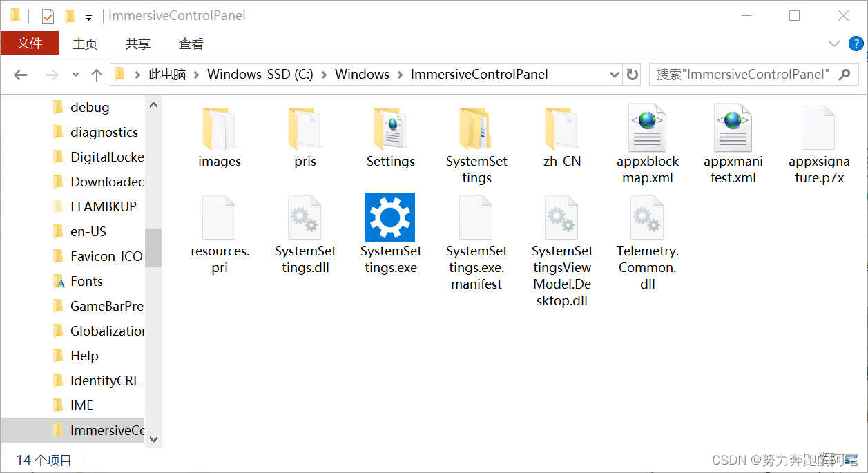Open Customize Quick Access Toolbar dropdown
The height and width of the screenshot is (473, 868).
(88, 17)
